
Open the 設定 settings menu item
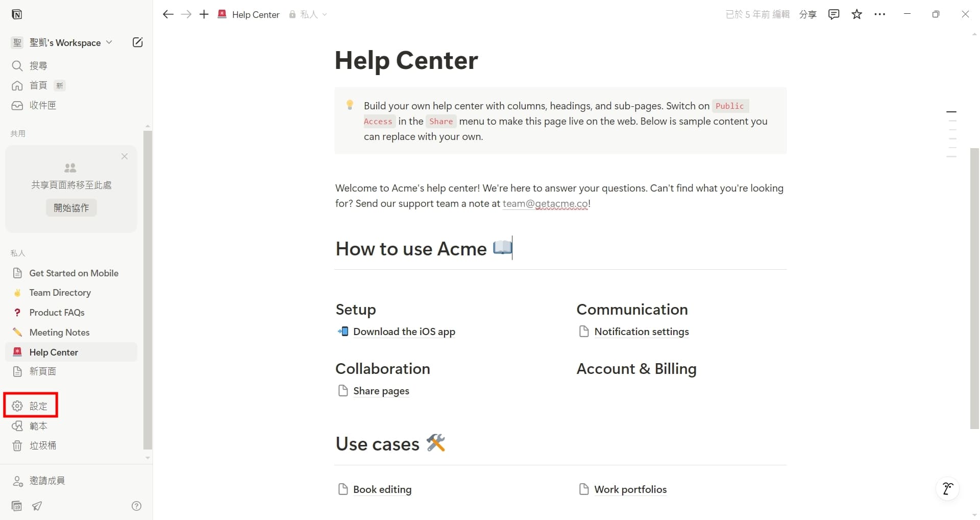tap(31, 406)
